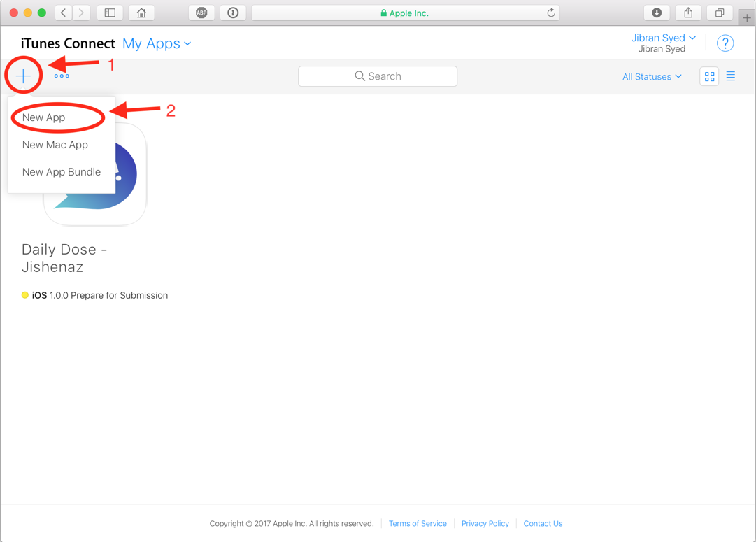Switch to grid view
Image resolution: width=756 pixels, height=542 pixels.
709,76
